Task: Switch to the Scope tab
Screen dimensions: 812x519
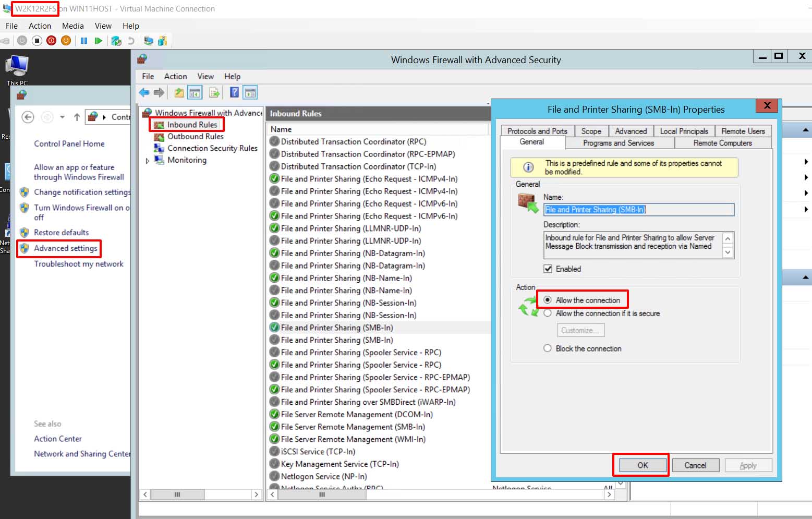Action: [591, 131]
